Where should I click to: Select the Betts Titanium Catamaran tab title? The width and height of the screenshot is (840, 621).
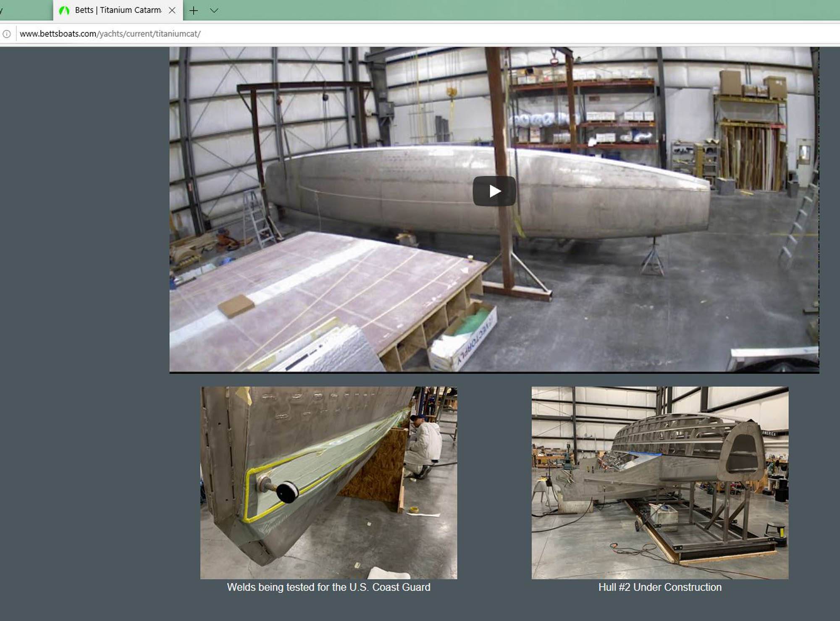click(x=118, y=10)
